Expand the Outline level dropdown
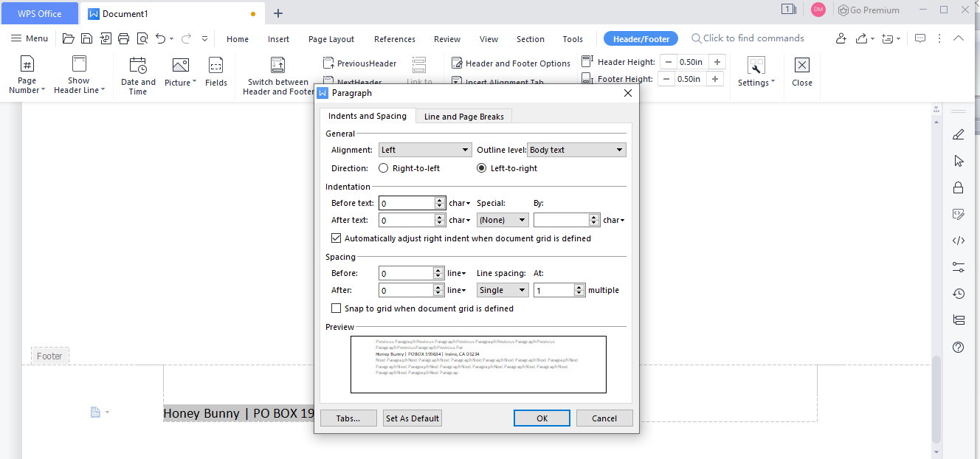 coord(576,150)
